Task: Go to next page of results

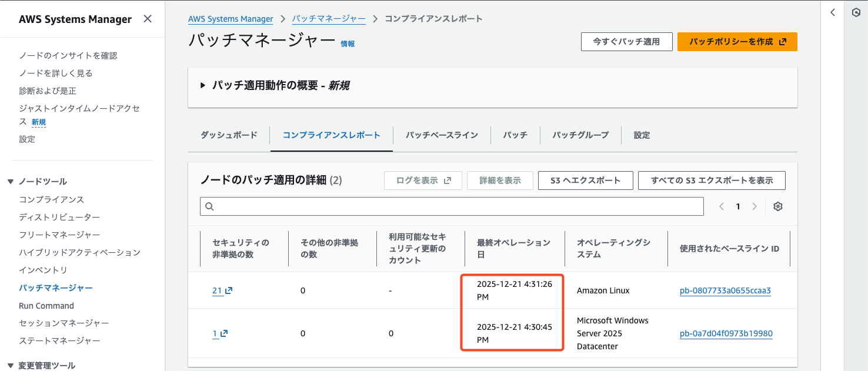Action: (755, 206)
